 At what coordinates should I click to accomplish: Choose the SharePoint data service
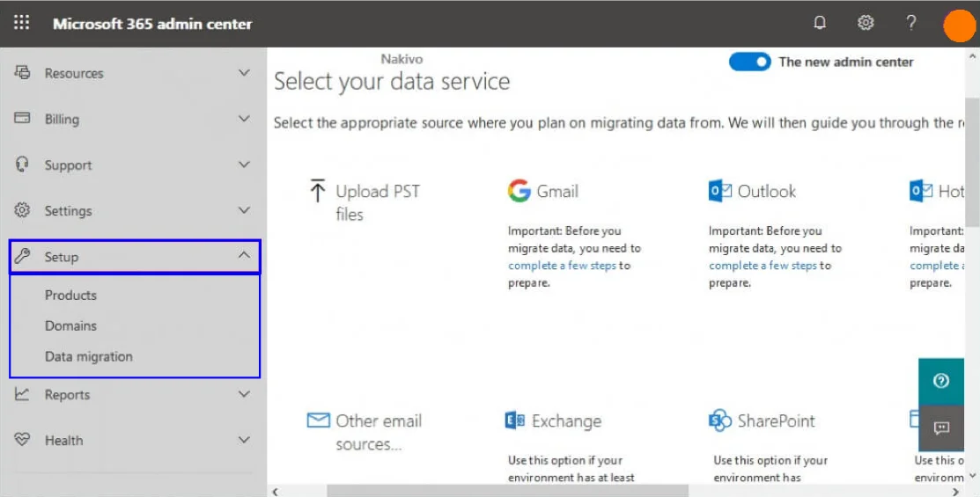(777, 420)
